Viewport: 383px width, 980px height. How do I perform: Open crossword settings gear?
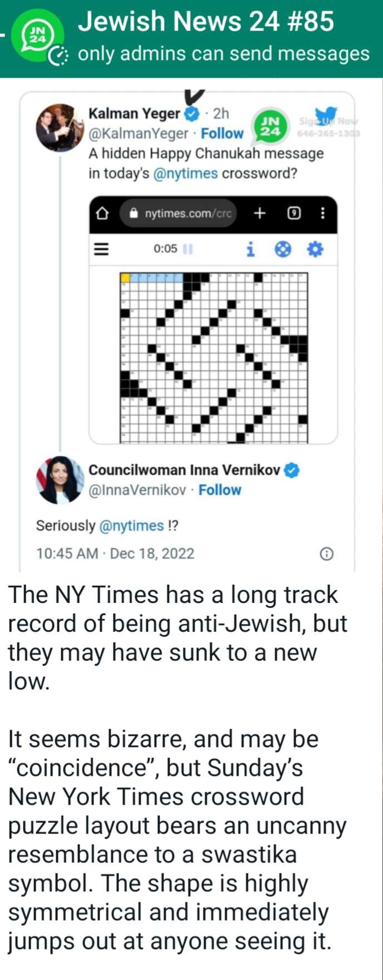pyautogui.click(x=315, y=250)
